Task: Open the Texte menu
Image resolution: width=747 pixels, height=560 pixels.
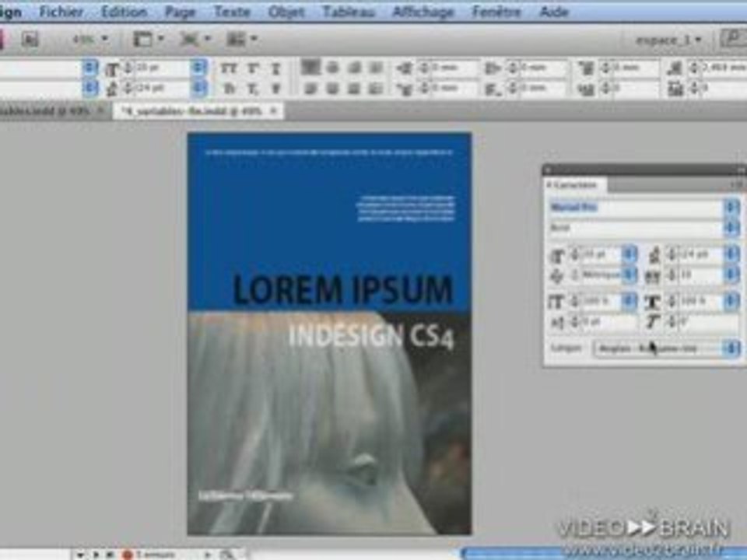Action: pos(232,12)
